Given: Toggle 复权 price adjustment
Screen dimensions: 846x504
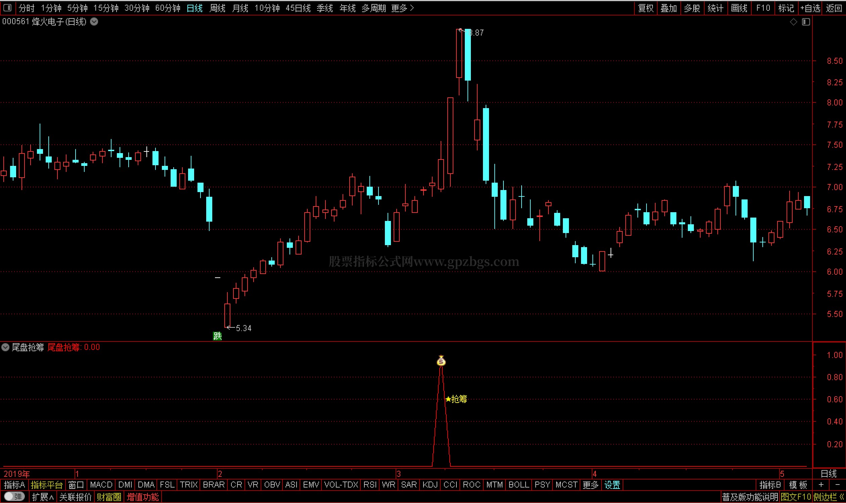Looking at the screenshot, I should pos(645,8).
